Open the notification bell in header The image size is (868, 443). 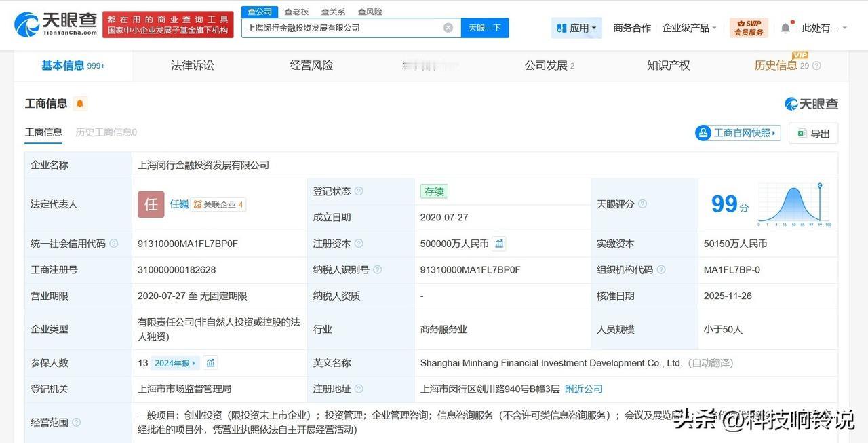click(785, 28)
